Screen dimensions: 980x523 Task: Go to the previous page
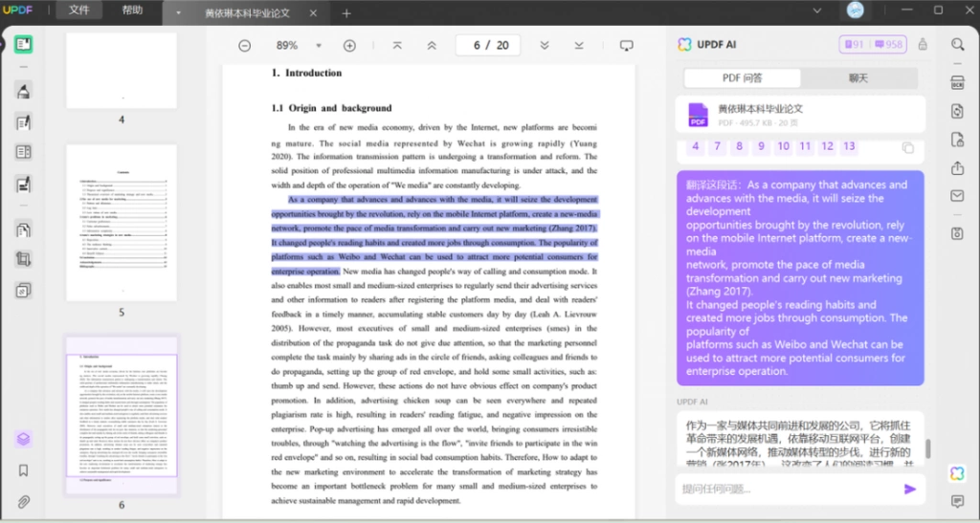432,46
